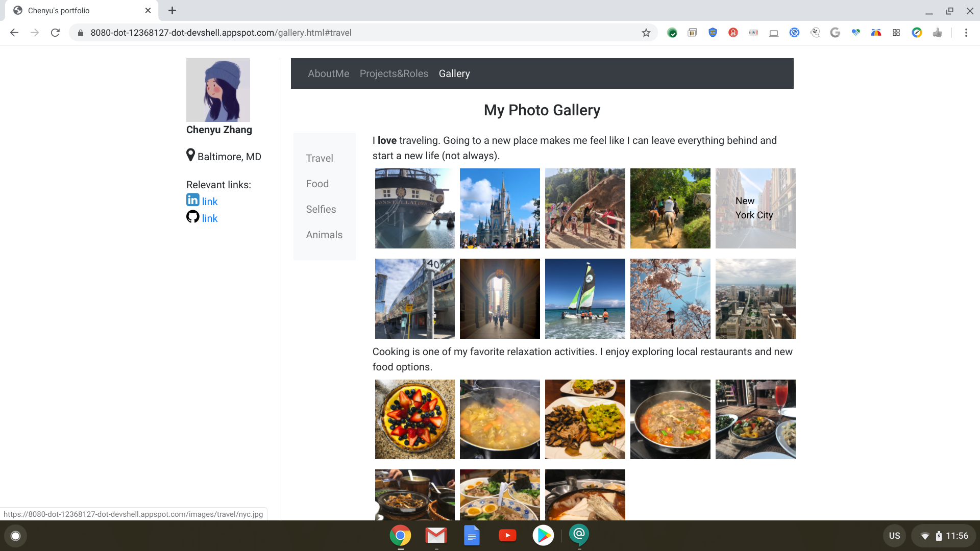Select Food in the gallery sidebar
The width and height of the screenshot is (980, 551).
[317, 184]
